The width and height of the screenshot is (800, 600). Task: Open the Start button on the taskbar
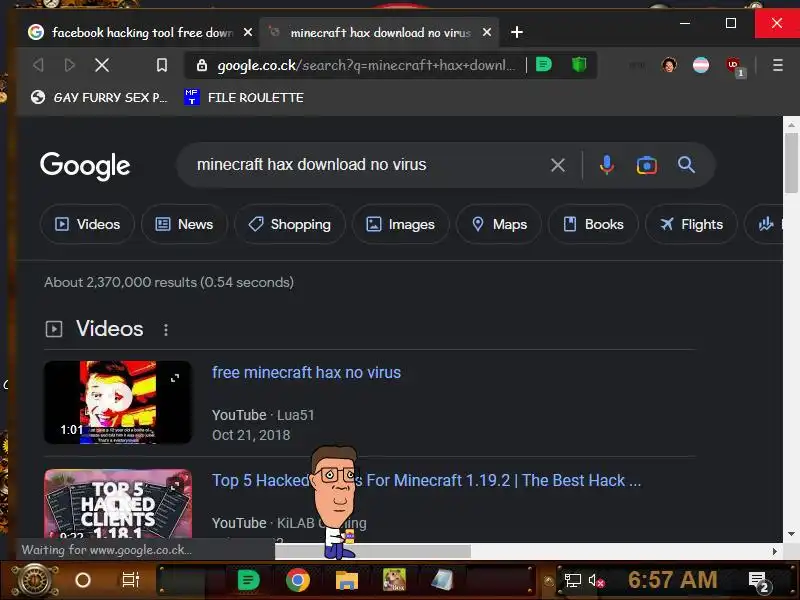coord(34,580)
